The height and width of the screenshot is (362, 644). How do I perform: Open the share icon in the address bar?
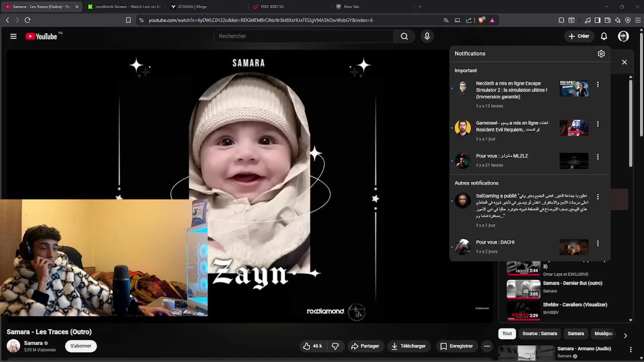coord(469,20)
